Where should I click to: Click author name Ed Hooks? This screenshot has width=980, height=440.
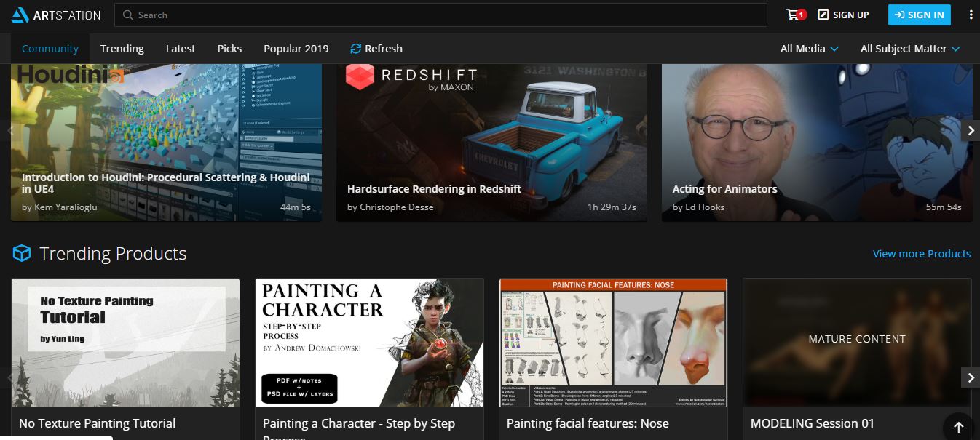click(x=705, y=207)
